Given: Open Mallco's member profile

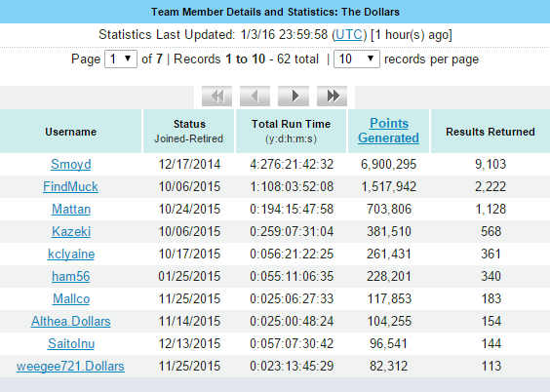Looking at the screenshot, I should click(71, 298).
